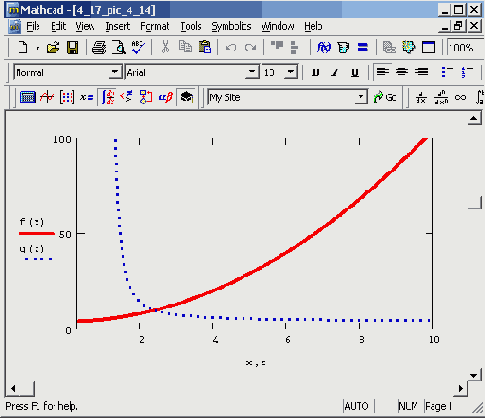485x418 pixels.
Task: Insert derivative operator from Calculus toolbar
Action: [421, 97]
